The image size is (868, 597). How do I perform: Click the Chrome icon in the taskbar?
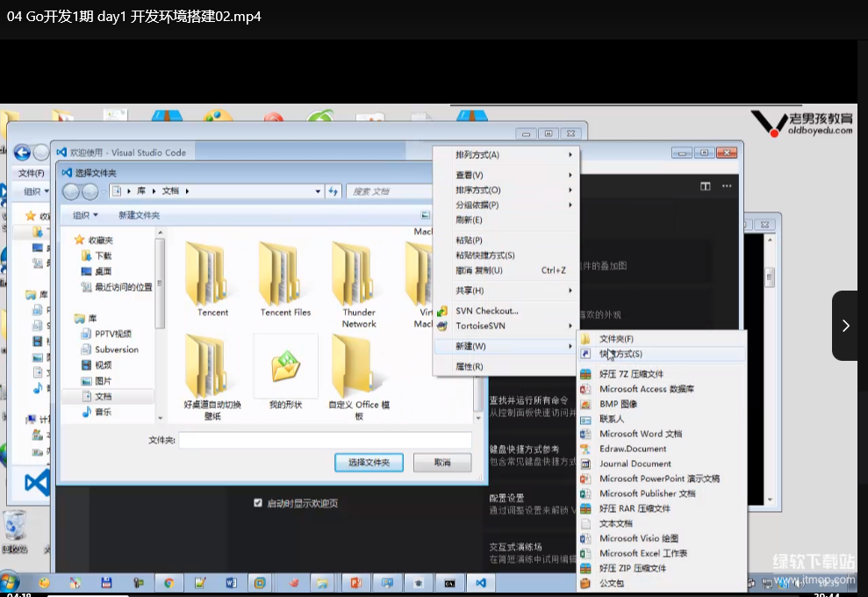click(168, 582)
